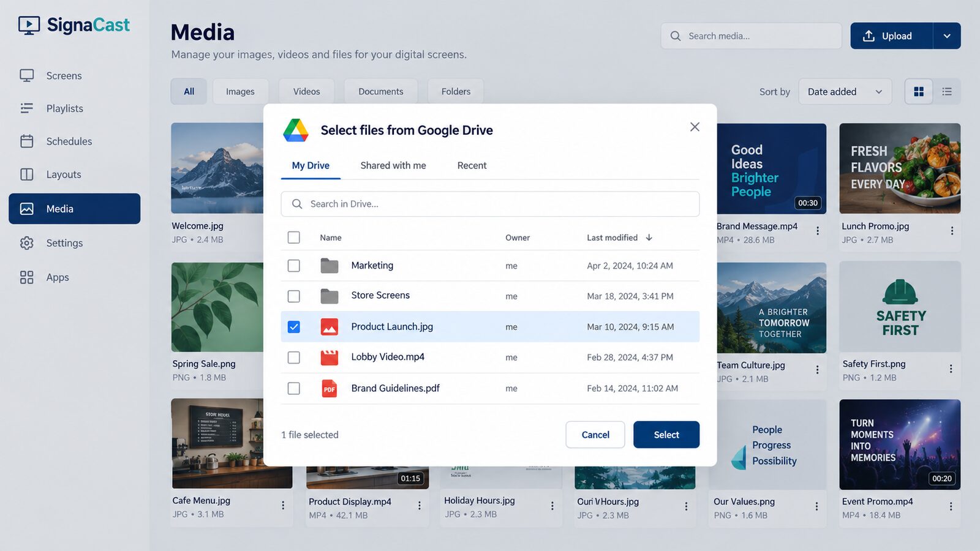Check the Brand Guidelines.pdf checkbox
This screenshot has height=551, width=980.
tap(294, 388)
